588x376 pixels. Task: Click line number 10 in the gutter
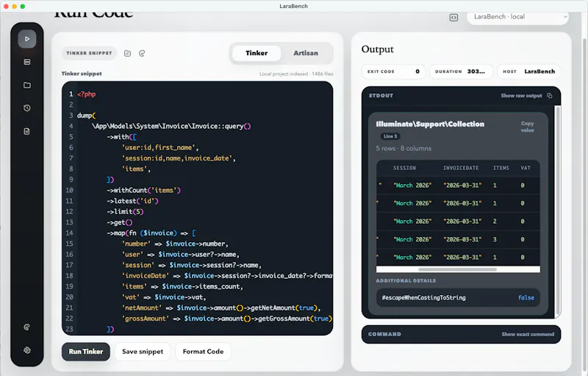tap(69, 191)
